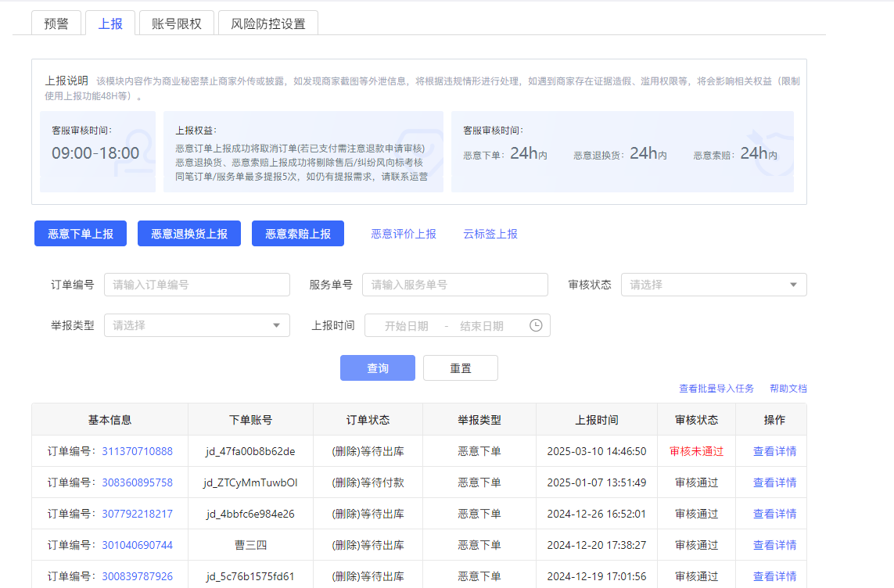This screenshot has height=588, width=894.
Task: Expand the 审核状态 dropdown arrow
Action: pyautogui.click(x=793, y=285)
